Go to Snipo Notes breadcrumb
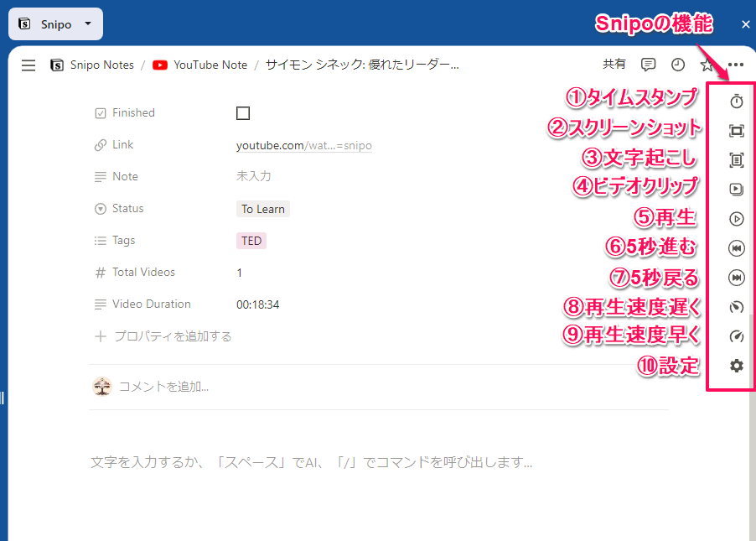Image resolution: width=756 pixels, height=541 pixels. pos(101,65)
